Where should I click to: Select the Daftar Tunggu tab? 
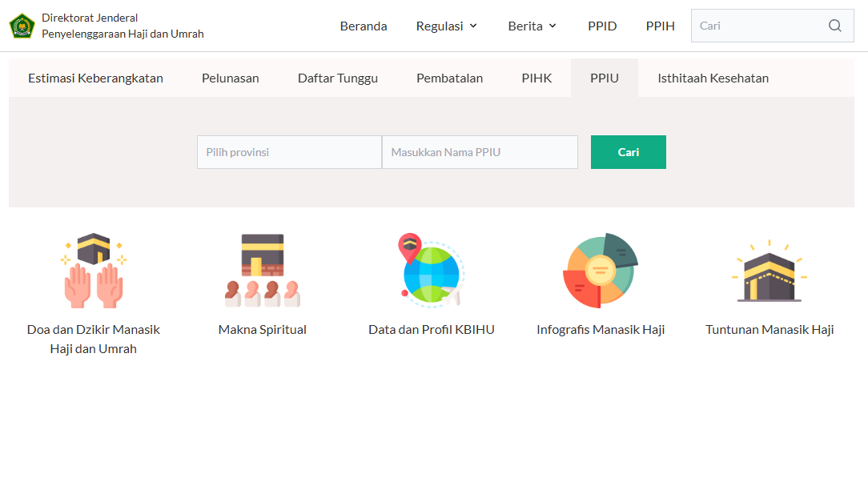pos(337,78)
